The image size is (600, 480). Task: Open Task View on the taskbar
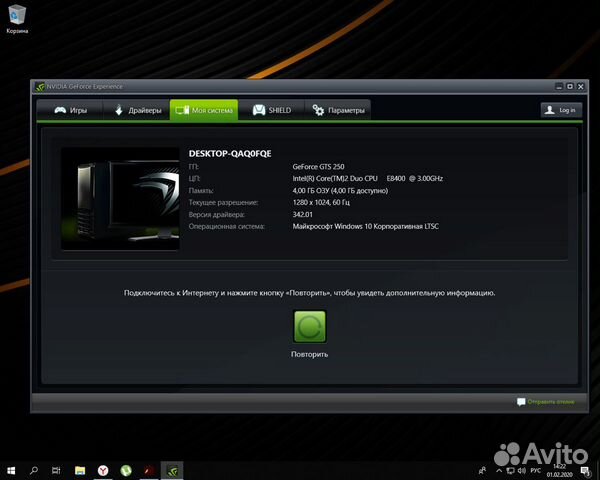click(56, 470)
